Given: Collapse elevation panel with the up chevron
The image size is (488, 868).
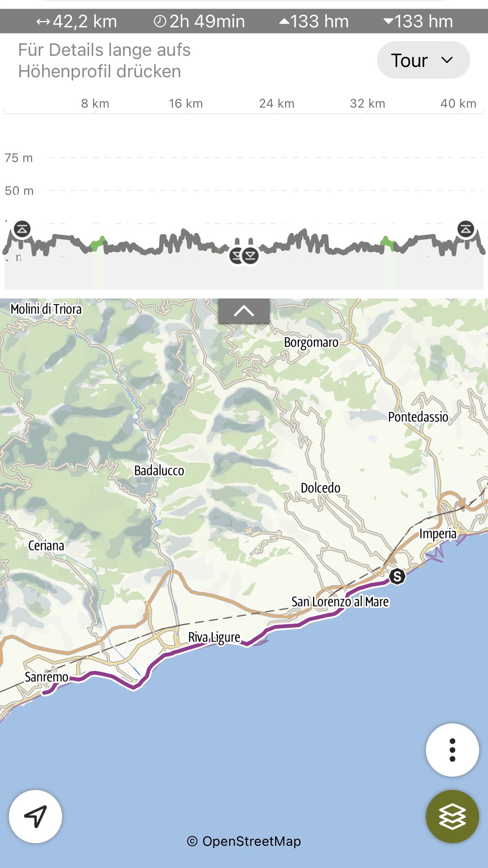Looking at the screenshot, I should coord(244,311).
